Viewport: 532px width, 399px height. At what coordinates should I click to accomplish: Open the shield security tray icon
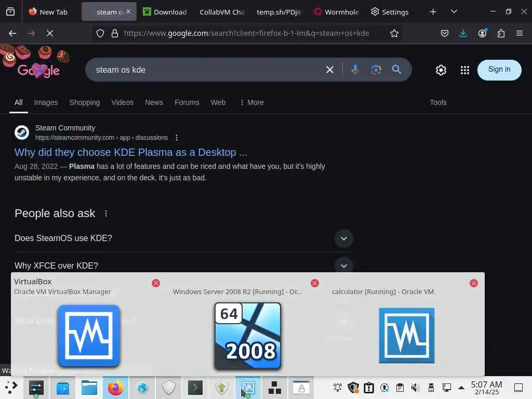pyautogui.click(x=353, y=388)
